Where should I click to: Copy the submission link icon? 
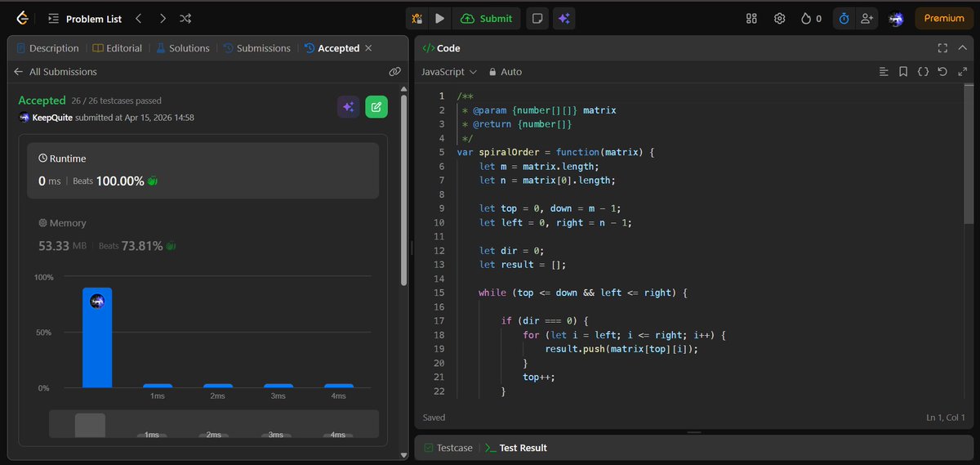tap(394, 72)
